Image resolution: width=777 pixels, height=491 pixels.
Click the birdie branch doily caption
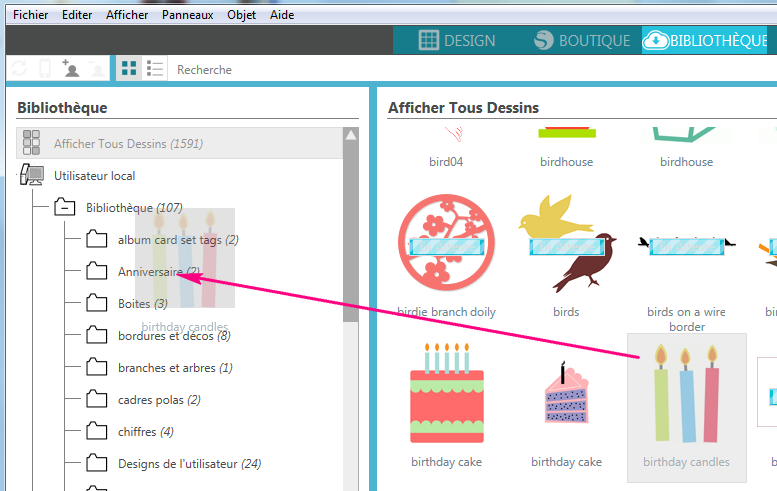(446, 312)
